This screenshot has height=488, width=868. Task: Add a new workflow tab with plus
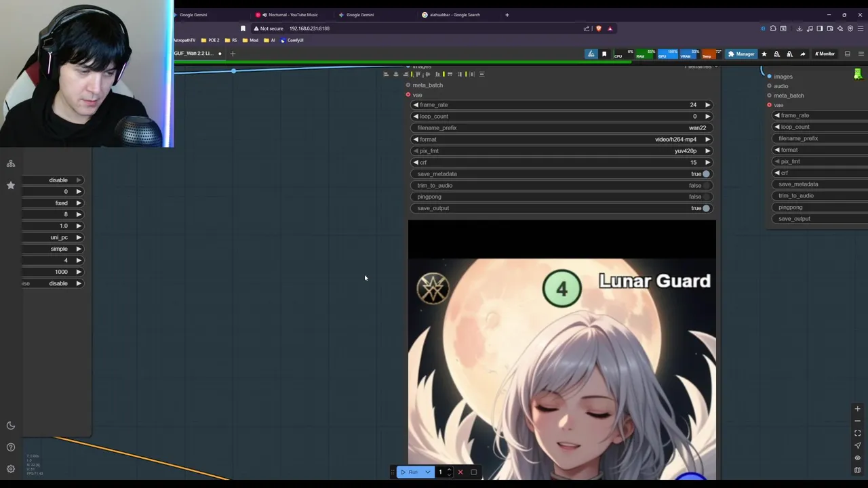(x=233, y=54)
